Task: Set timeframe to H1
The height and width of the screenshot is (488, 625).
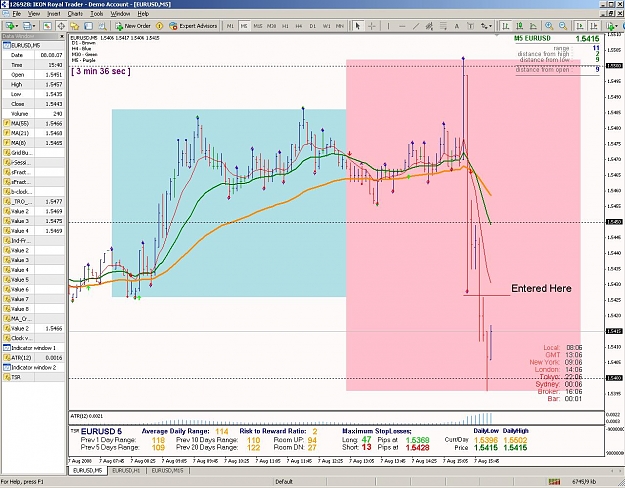Action: [285, 26]
